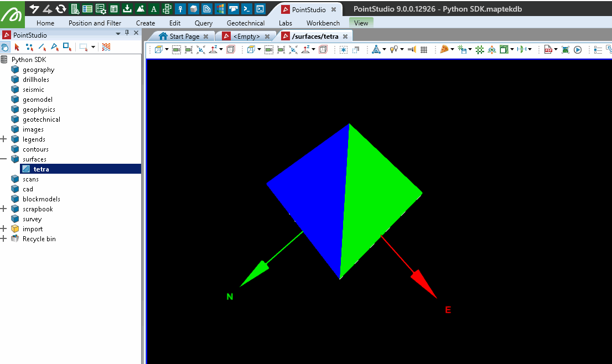Open the Geotechnical ribbon tab
This screenshot has height=364, width=612.
tap(246, 23)
